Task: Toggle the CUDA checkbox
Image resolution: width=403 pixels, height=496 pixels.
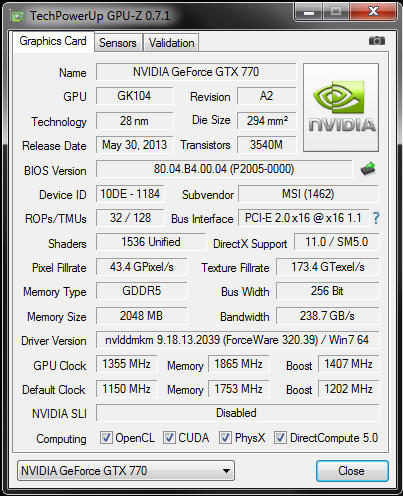Action: tap(169, 438)
